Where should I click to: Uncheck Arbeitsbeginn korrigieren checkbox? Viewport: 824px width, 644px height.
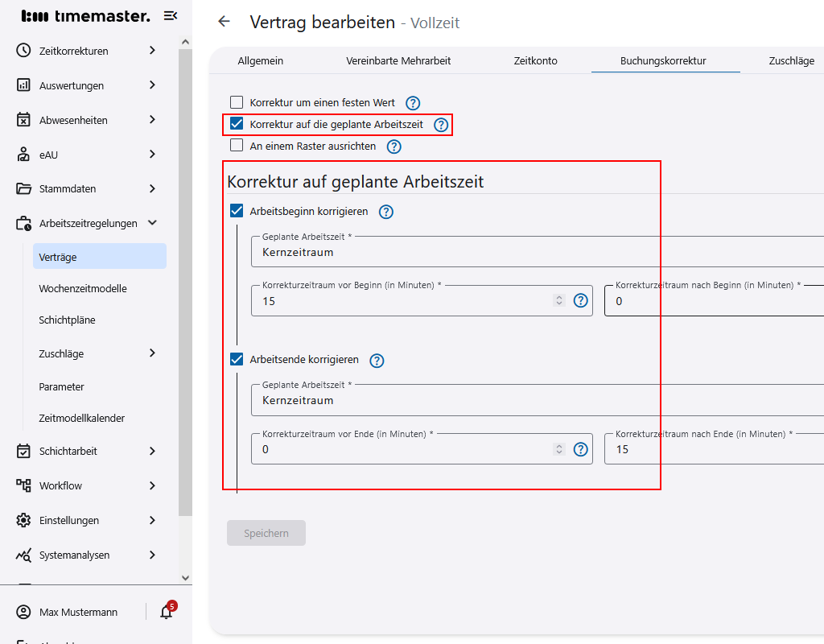(237, 211)
